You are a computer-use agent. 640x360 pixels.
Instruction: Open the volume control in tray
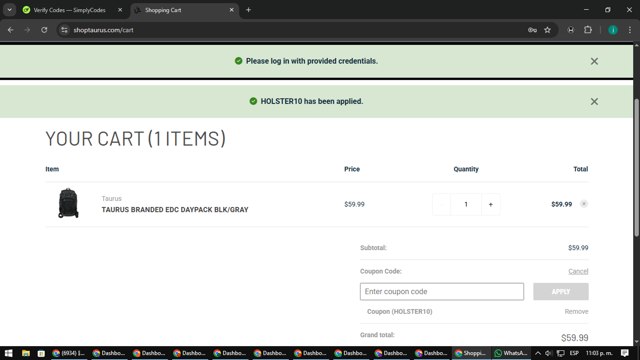(x=548, y=353)
